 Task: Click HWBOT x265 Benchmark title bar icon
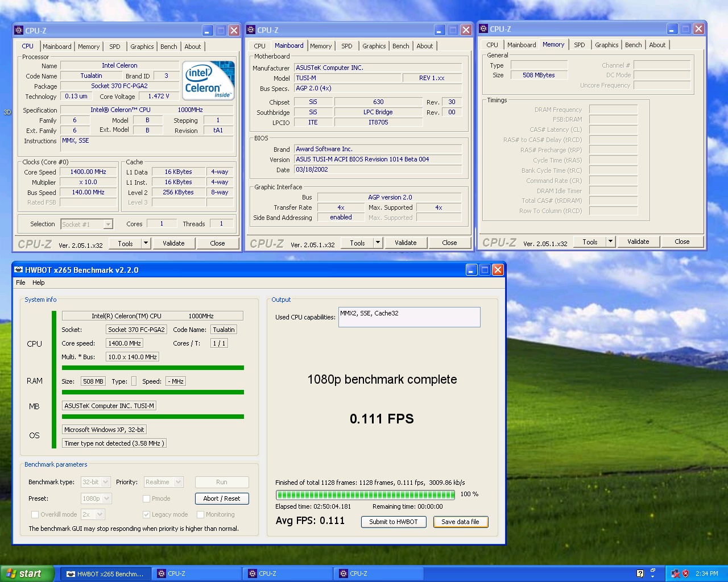(x=19, y=270)
